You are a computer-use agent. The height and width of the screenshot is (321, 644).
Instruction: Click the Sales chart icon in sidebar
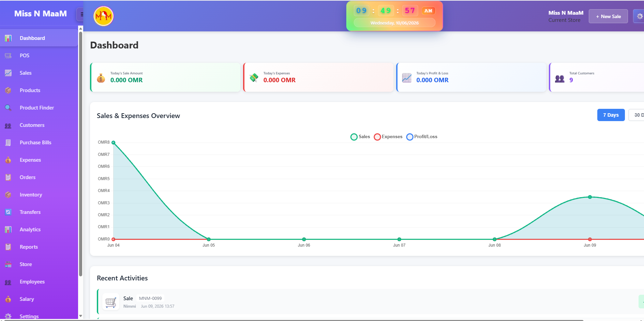8,73
